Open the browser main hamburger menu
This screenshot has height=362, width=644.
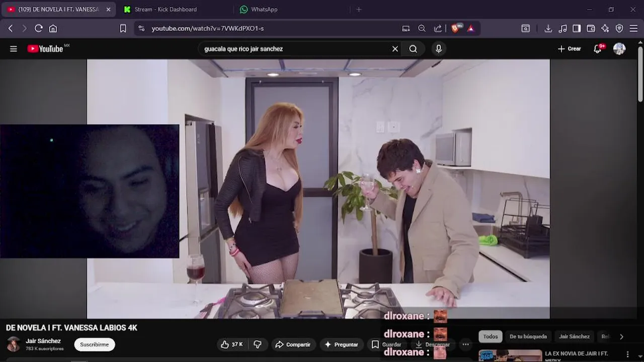pos(633,29)
